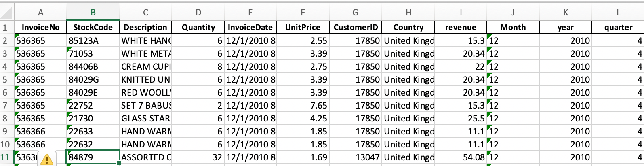Click the StockCode header cell
This screenshot has width=644, height=166.
click(x=93, y=27)
